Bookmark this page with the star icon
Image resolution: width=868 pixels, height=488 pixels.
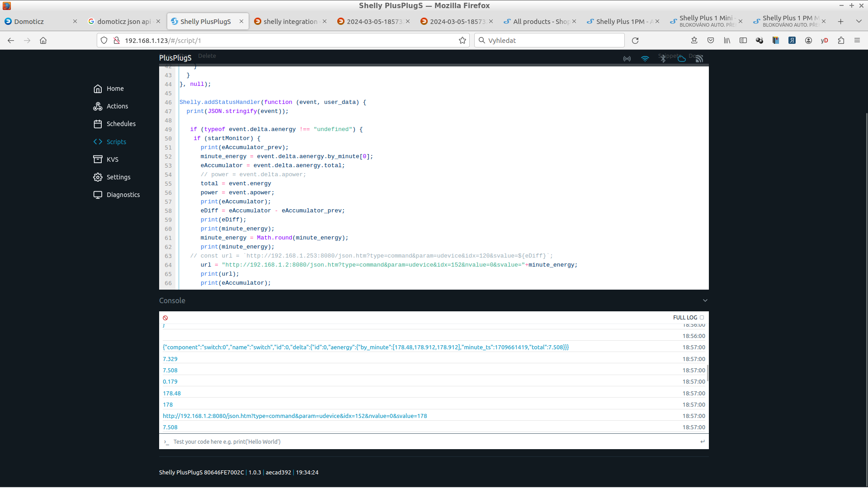tap(462, 41)
